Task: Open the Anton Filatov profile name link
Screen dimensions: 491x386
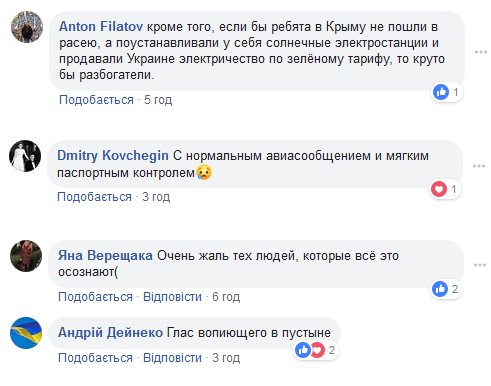Action: click(101, 26)
